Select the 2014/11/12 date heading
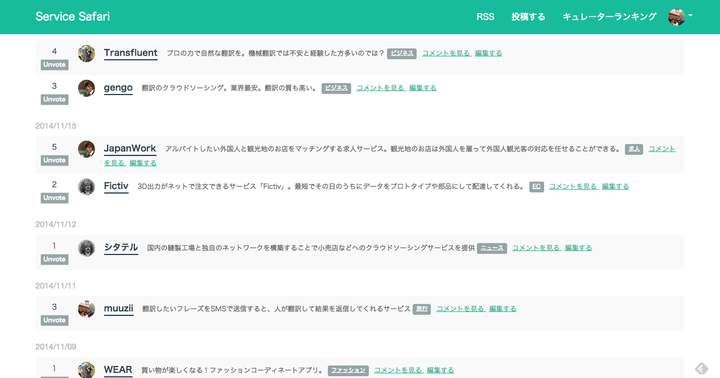Viewport: 720px width, 378px height. pyautogui.click(x=56, y=224)
